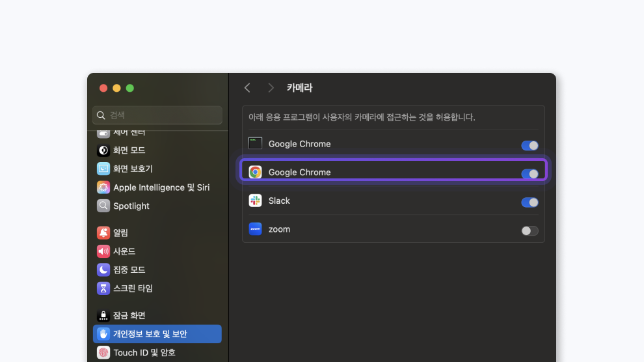Click the zoom app name text
The height and width of the screenshot is (362, 644).
(279, 229)
